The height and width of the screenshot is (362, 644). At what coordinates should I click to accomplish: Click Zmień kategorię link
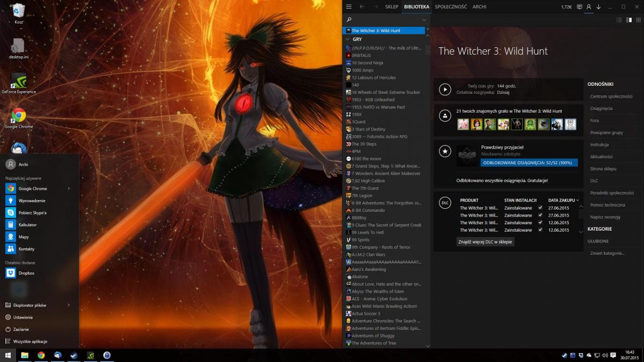point(607,253)
